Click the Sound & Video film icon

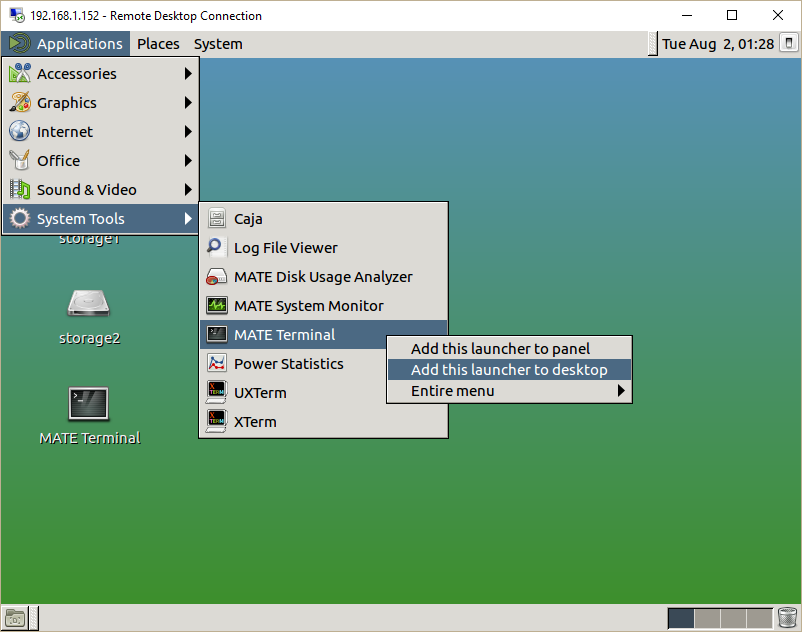pos(19,189)
